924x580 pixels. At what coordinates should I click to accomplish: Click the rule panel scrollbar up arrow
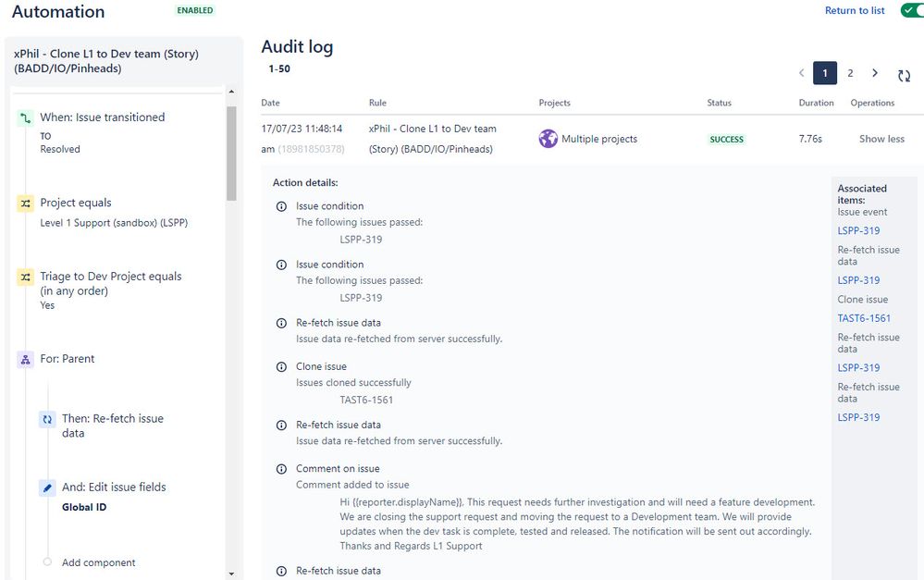pos(231,92)
